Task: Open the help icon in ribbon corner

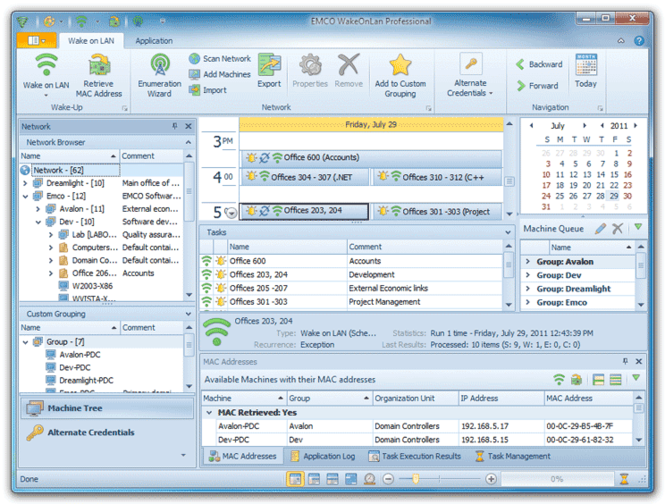Action: click(x=639, y=41)
